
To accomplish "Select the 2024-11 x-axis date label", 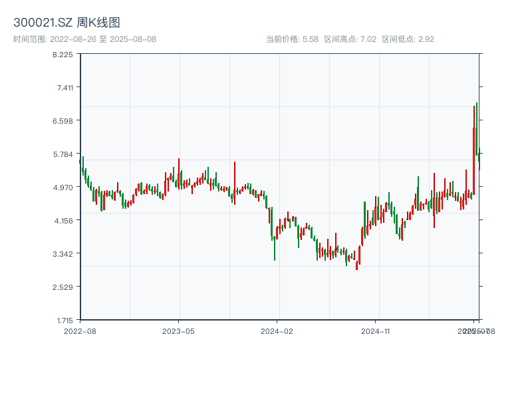I will (376, 331).
